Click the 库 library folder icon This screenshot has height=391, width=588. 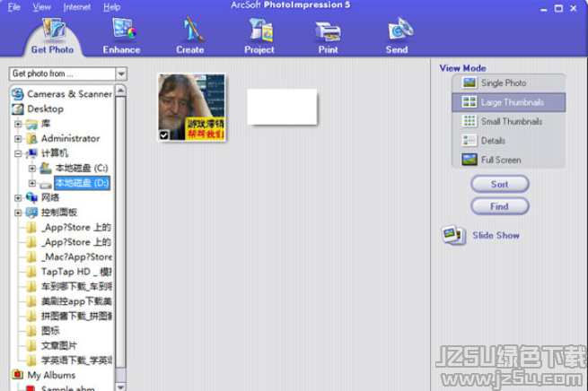tap(32, 124)
